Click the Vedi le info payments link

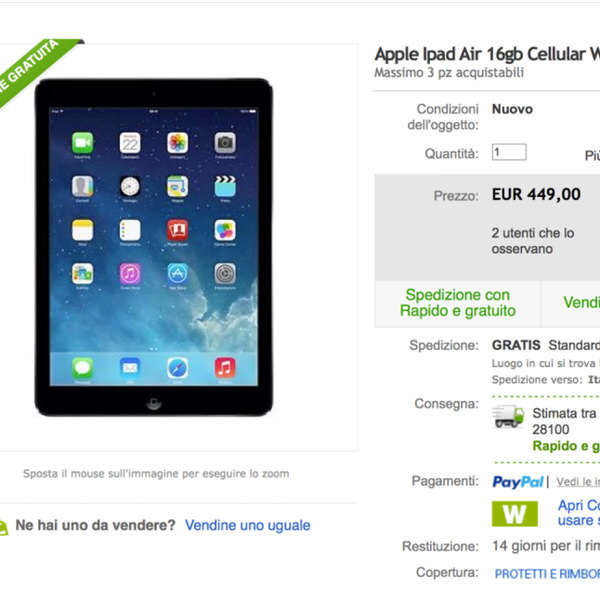[x=578, y=482]
